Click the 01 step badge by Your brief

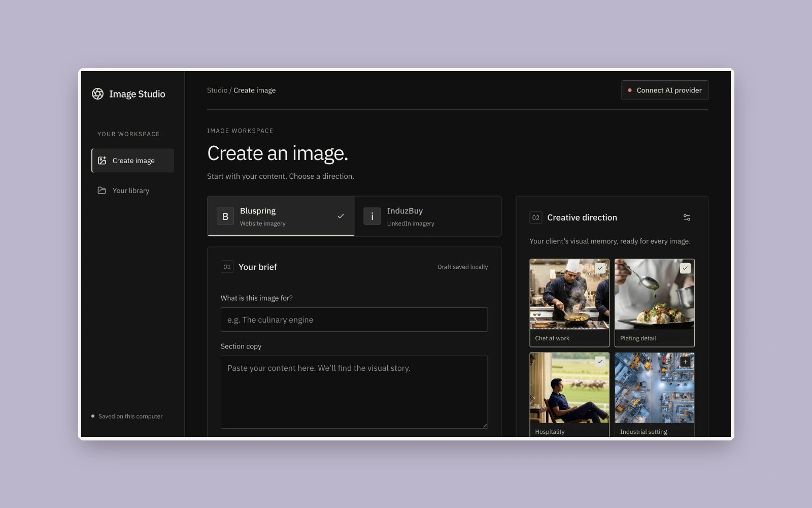coord(227,267)
